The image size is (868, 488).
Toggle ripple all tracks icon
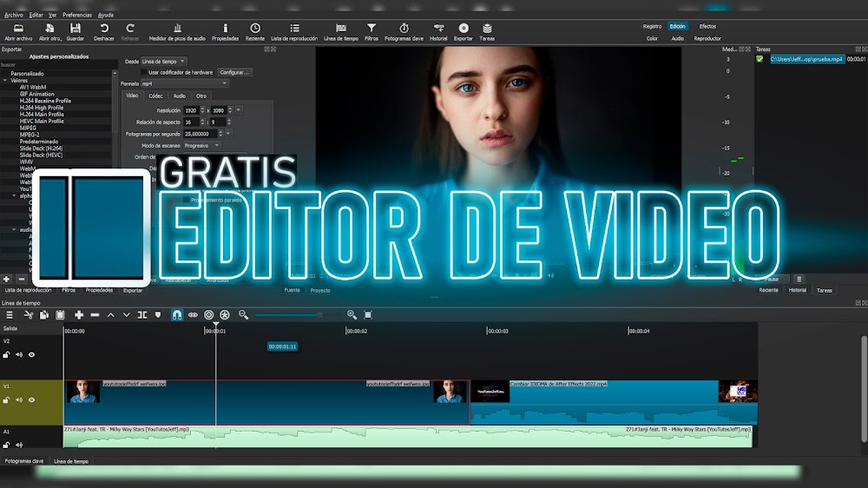click(x=225, y=315)
